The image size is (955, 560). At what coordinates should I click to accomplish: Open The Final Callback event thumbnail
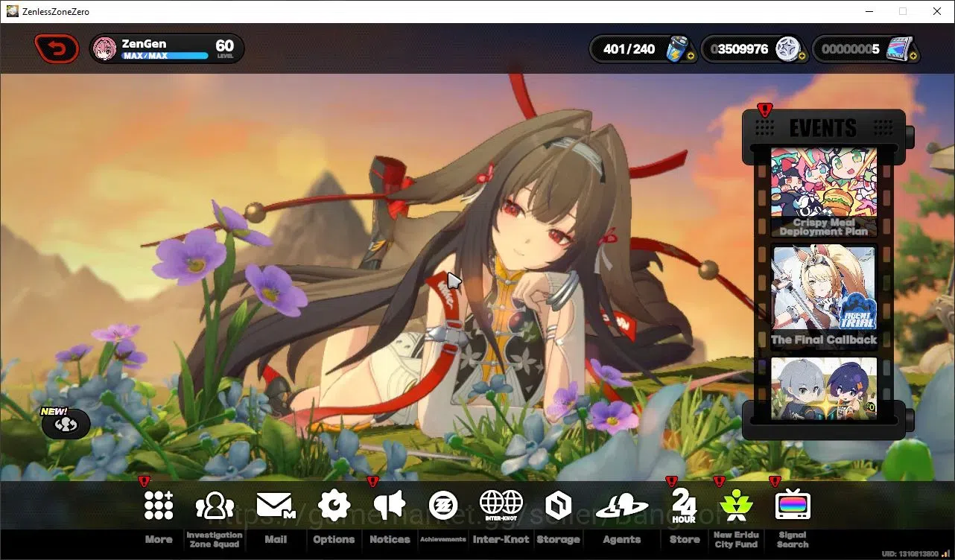[x=824, y=297]
